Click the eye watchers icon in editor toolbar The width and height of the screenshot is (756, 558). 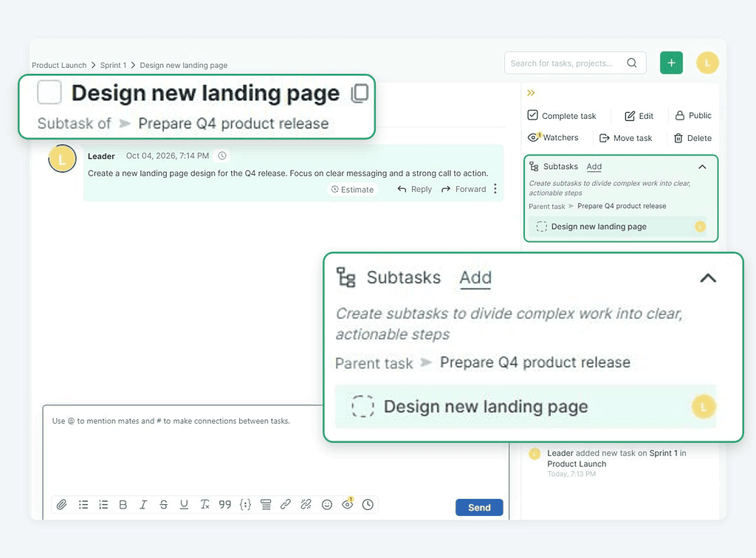pos(347,504)
